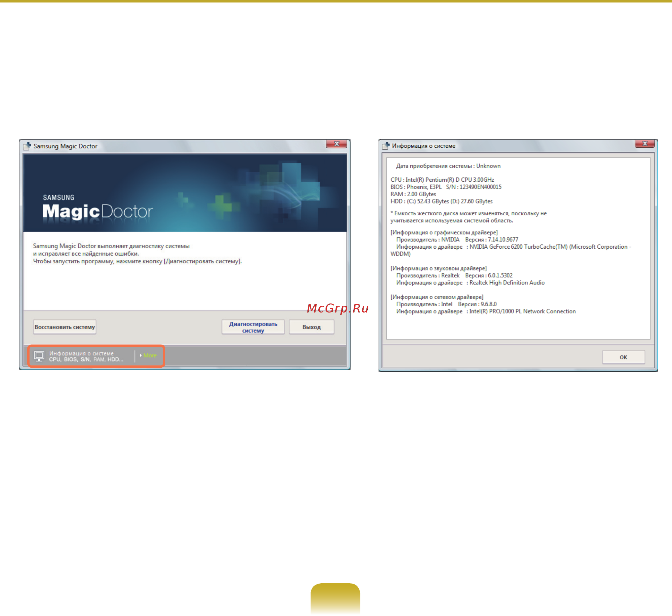
Task: Click the Intel(R) PRO/1000 PL Network Connection line
Action: pos(486,311)
